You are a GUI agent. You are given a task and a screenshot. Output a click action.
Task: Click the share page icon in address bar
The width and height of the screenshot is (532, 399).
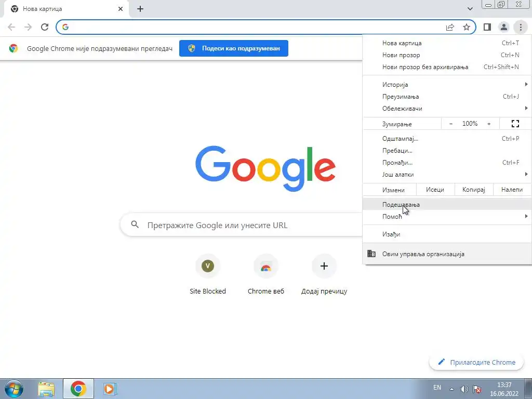450,27
